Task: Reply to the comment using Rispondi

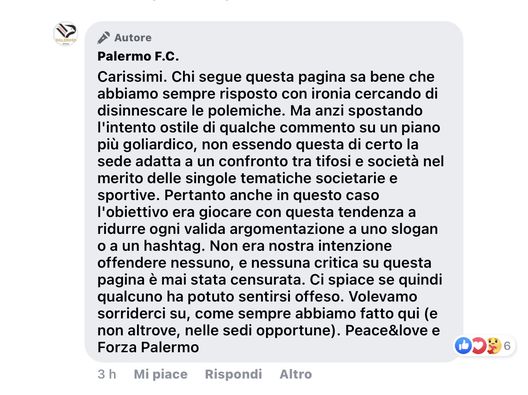Action: (x=233, y=374)
